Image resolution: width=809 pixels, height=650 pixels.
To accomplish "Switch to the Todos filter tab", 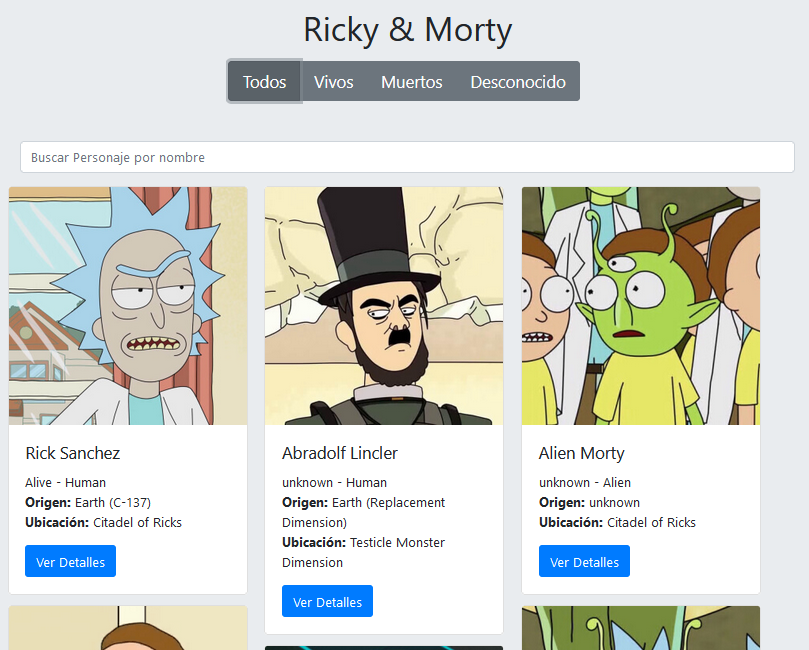I will [x=263, y=81].
